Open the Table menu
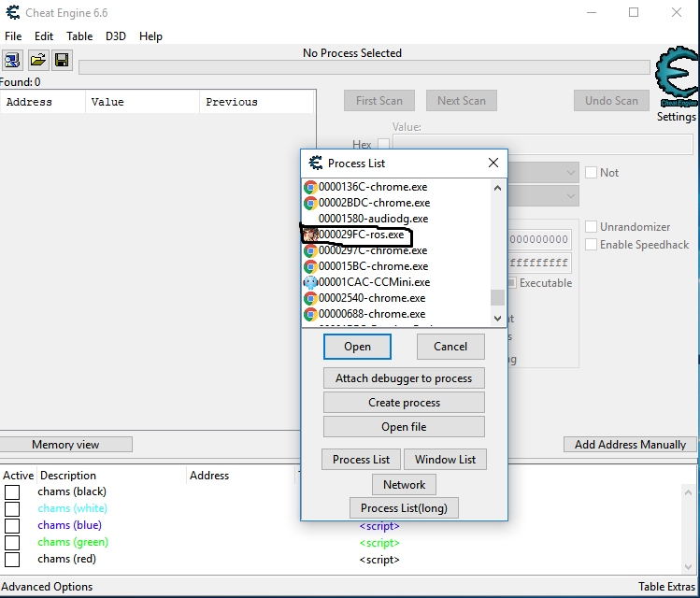The width and height of the screenshot is (700, 598). coord(79,36)
